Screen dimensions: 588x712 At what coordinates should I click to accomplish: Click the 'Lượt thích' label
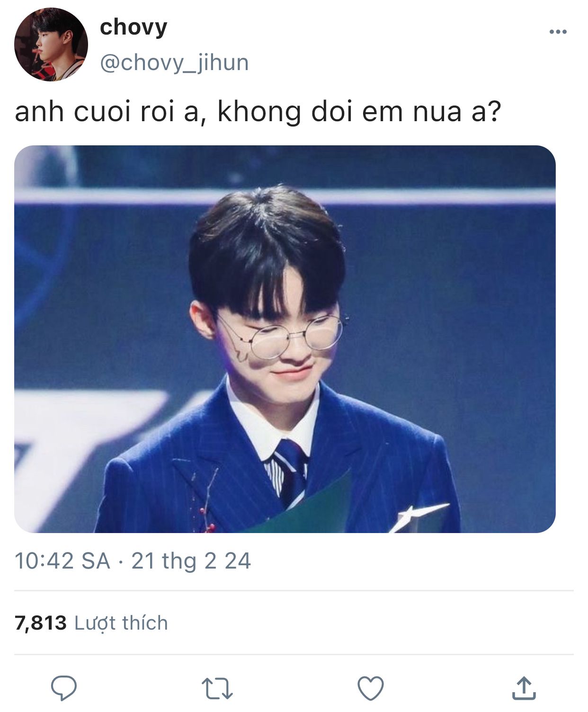pos(121,623)
